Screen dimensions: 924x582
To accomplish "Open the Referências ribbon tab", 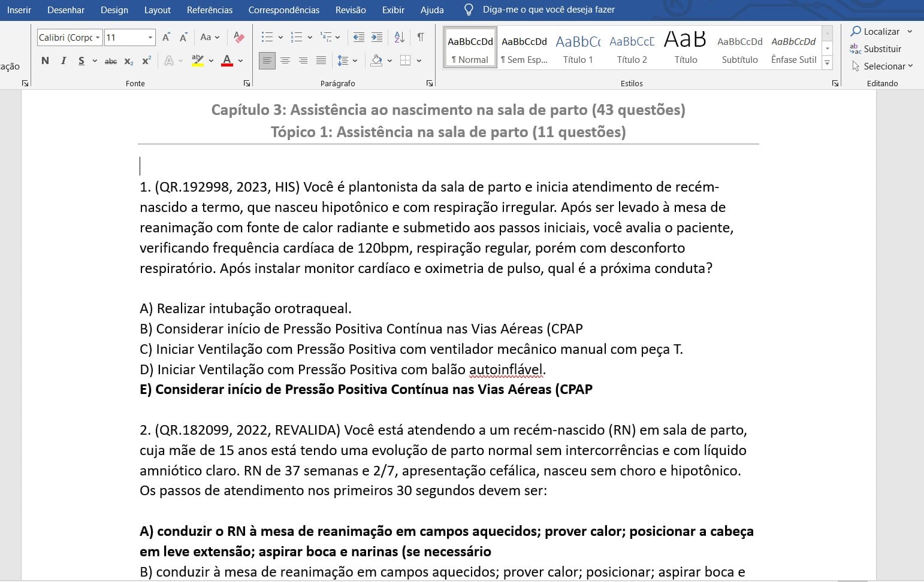I will click(x=210, y=10).
